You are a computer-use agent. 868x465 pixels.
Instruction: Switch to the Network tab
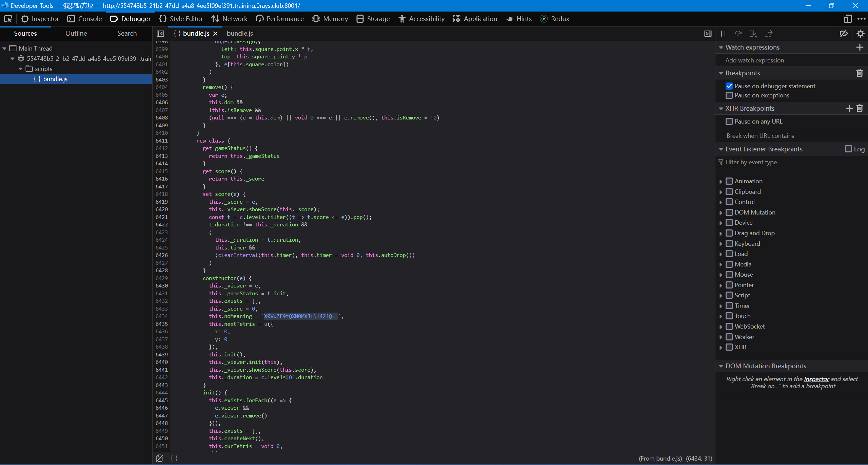[x=230, y=19]
